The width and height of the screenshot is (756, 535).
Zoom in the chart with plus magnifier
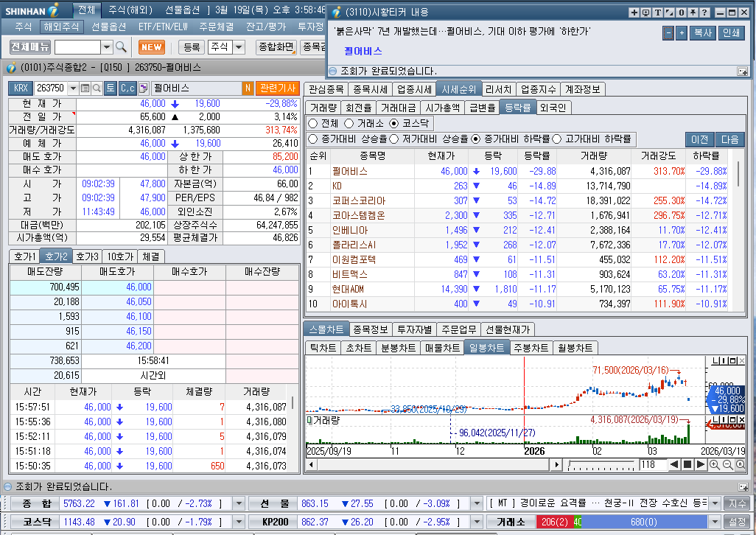pyautogui.click(x=715, y=465)
